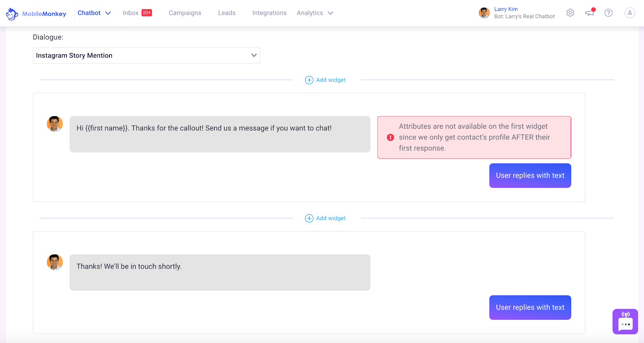Viewport: 644px width, 343px height.
Task: Go to the Leads tab
Action: tap(227, 13)
